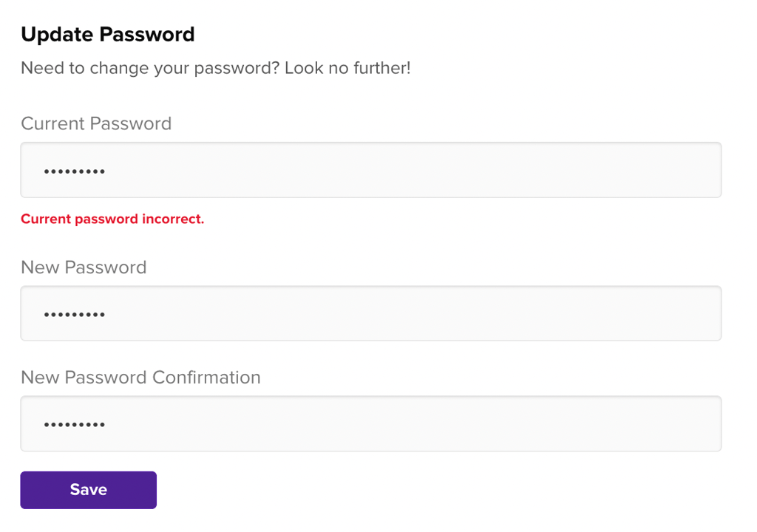Viewport: 757px width, 532px height.
Task: Click the "Update Password" heading
Action: click(108, 34)
